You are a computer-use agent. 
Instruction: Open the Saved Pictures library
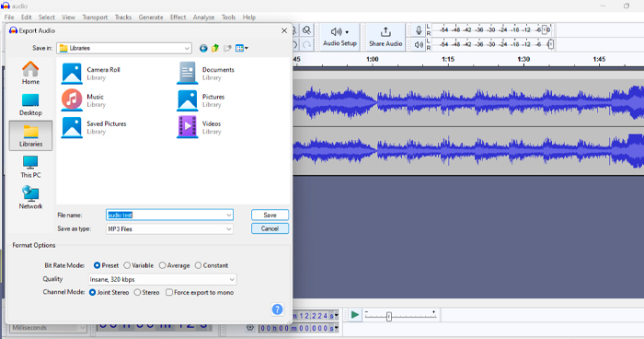[x=94, y=127]
